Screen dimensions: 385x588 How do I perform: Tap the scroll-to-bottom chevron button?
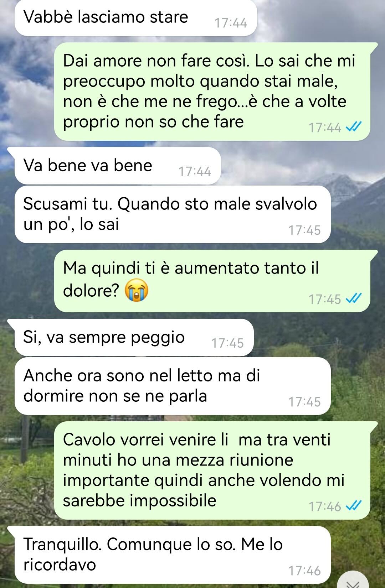tap(353, 581)
